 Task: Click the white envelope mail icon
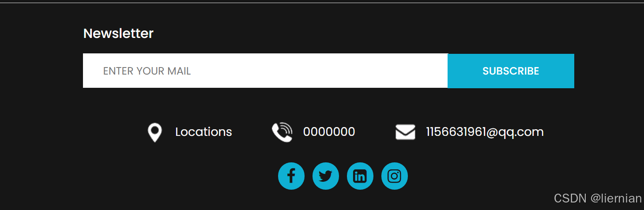pyautogui.click(x=405, y=132)
